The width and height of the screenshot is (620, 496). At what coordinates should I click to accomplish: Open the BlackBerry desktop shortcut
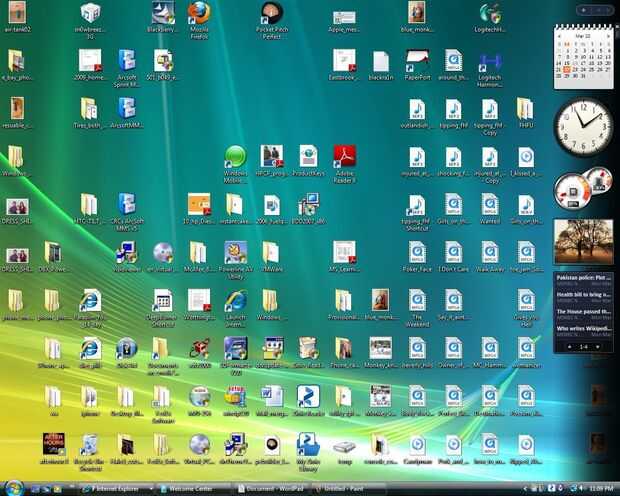[163, 17]
